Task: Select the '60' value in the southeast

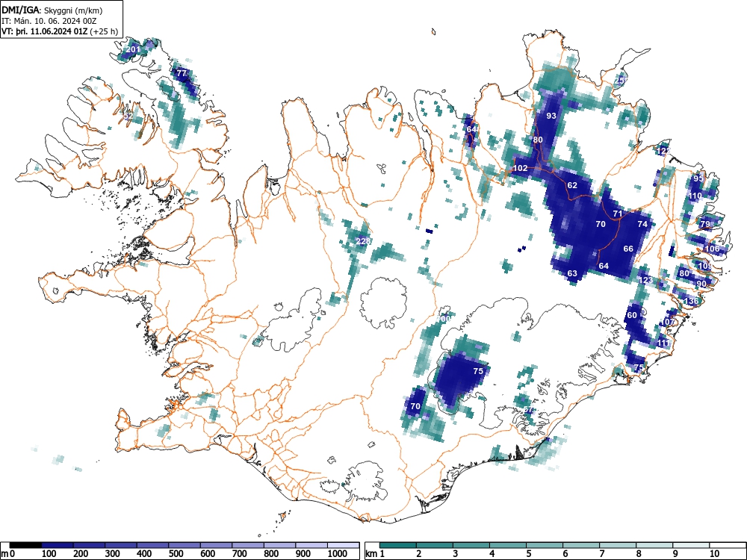Action: (632, 315)
